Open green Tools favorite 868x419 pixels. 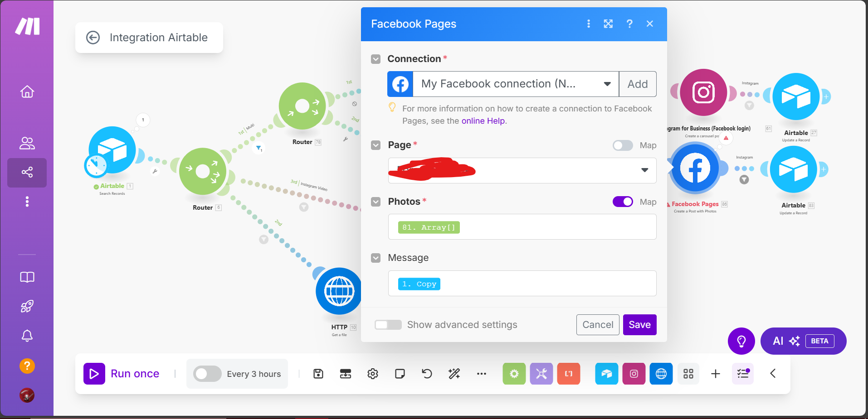pos(514,374)
